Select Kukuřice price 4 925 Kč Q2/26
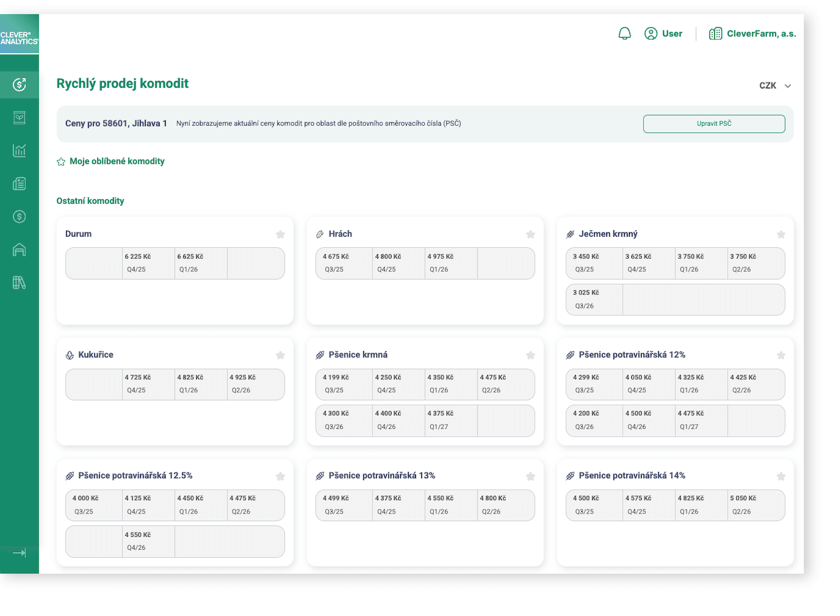840x616 pixels. coord(255,384)
